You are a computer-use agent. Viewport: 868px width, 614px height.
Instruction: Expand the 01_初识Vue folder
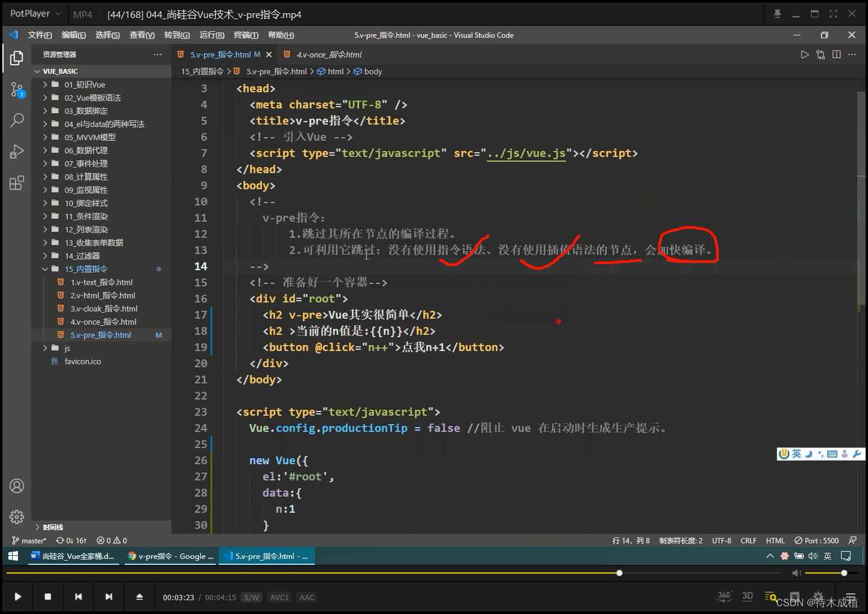45,84
